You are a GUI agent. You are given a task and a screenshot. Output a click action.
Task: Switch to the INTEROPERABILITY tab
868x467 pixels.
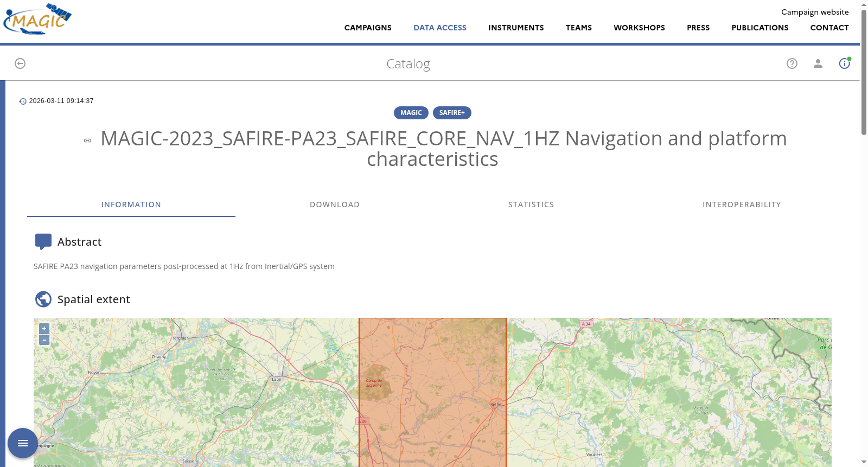[x=742, y=204]
